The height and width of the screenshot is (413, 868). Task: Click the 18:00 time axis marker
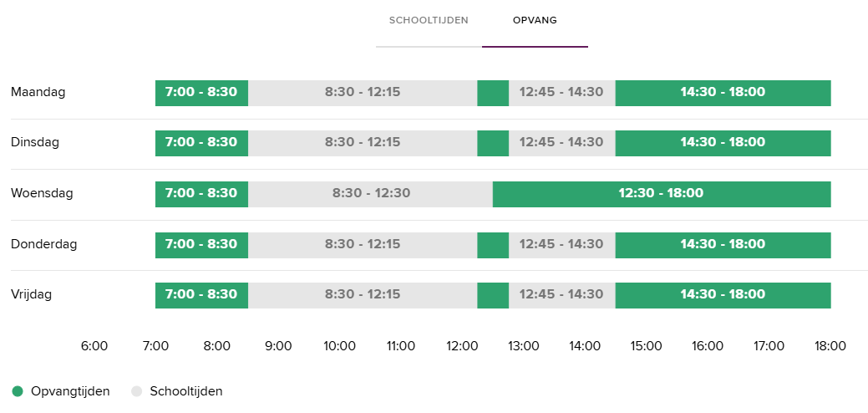(830, 346)
